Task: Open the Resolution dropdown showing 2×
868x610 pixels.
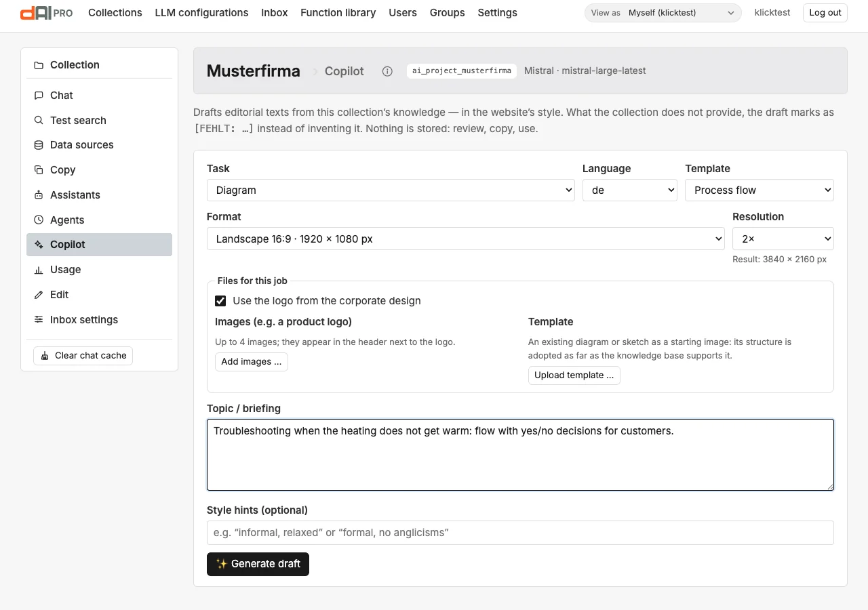Action: (783, 239)
